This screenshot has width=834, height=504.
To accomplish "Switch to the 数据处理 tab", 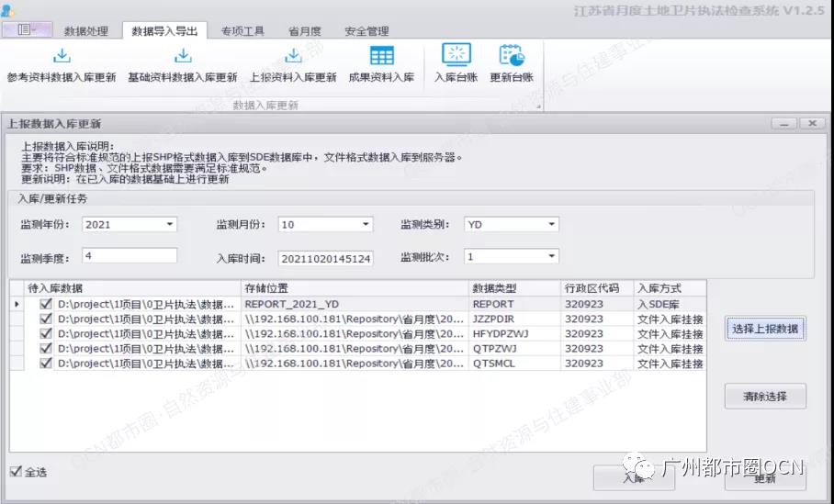I will [86, 31].
